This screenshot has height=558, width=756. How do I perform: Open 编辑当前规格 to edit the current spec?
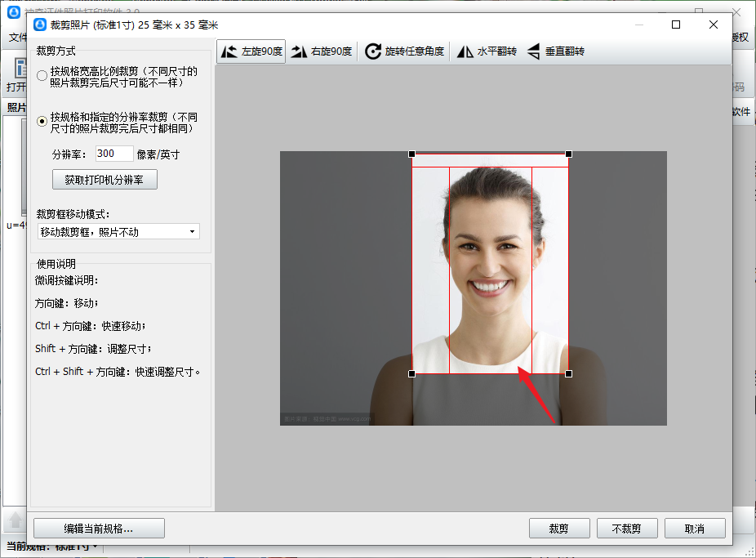(x=99, y=528)
